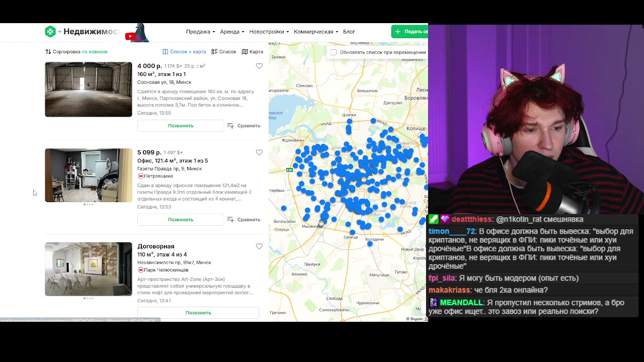Click compare icon for Сосновая listing
Viewport: 644px width, 362px height.
pos(230,126)
